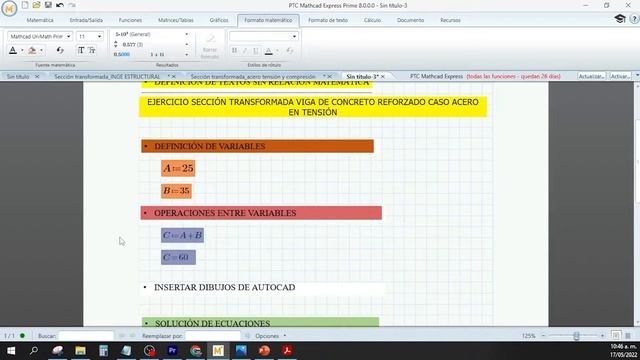Select the Formato matemático tab
Image resolution: width=640 pixels, height=360 pixels.
tap(268, 20)
